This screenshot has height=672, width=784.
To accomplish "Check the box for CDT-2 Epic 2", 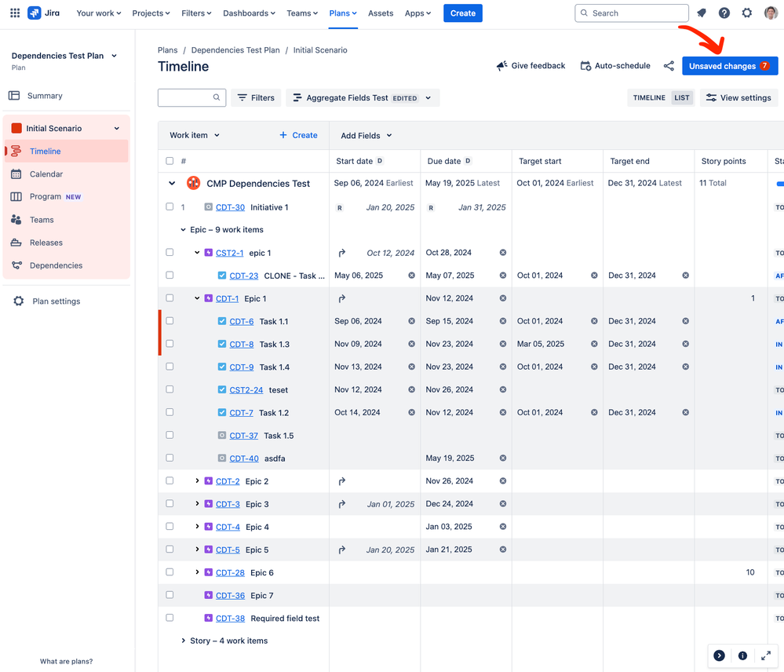I will coord(170,481).
